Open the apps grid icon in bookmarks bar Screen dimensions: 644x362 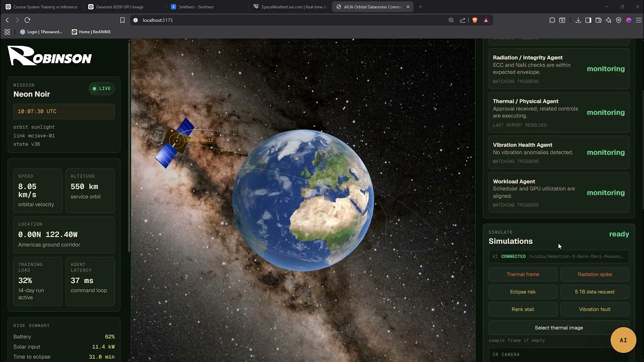coord(7,32)
